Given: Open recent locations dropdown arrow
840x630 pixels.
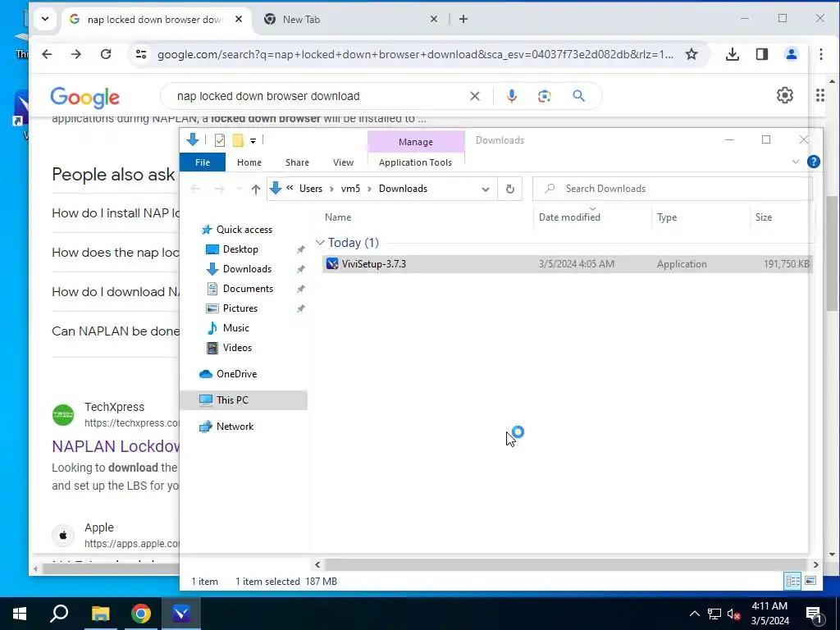Looking at the screenshot, I should [239, 189].
